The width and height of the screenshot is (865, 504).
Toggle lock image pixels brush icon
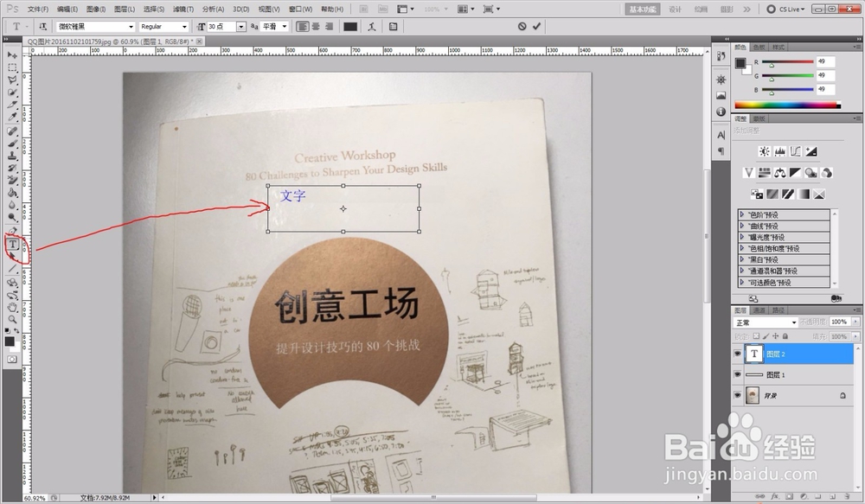(766, 335)
